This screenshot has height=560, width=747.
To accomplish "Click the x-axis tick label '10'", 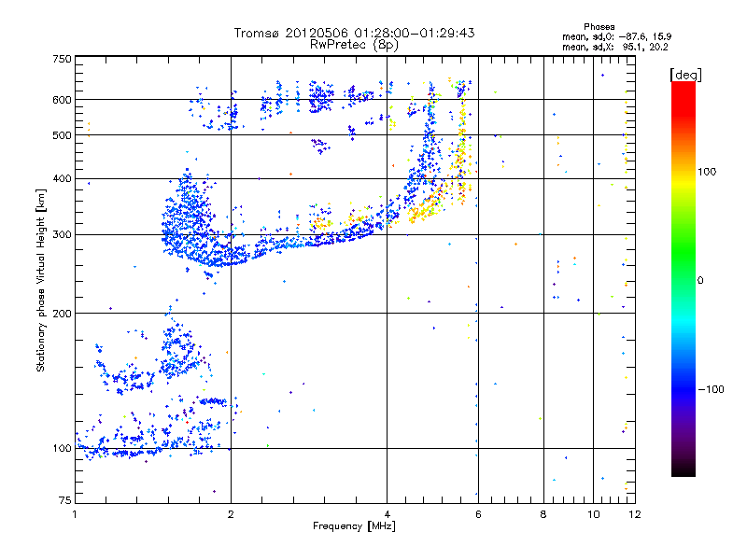I will click(x=594, y=514).
